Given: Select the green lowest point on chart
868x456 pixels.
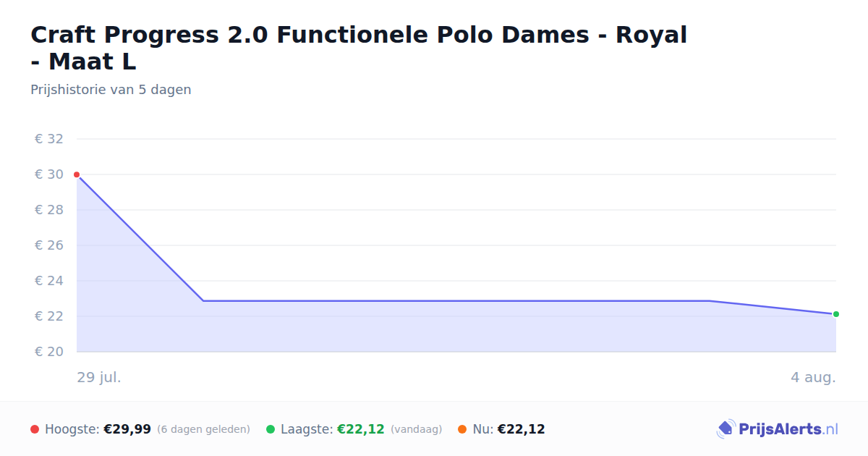Looking at the screenshot, I should pyautogui.click(x=836, y=314).
